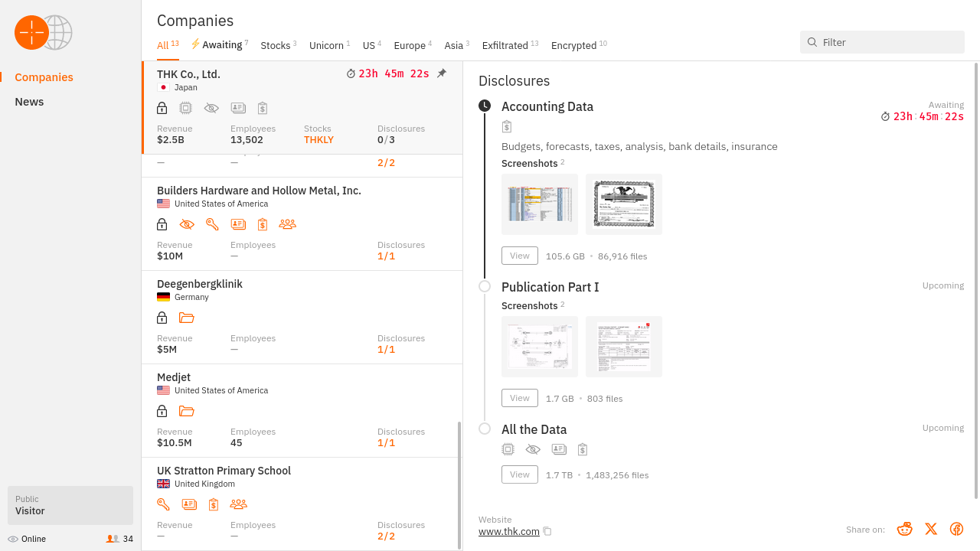Click the All the Data timeline marker
Viewport: 980px width, 551px height.
(485, 429)
